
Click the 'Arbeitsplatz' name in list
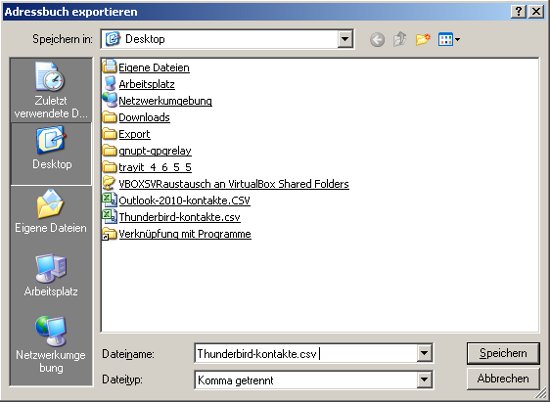click(147, 84)
